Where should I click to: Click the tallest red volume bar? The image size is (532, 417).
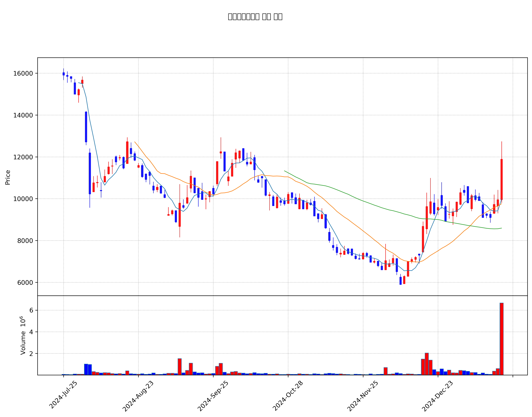[501, 339]
